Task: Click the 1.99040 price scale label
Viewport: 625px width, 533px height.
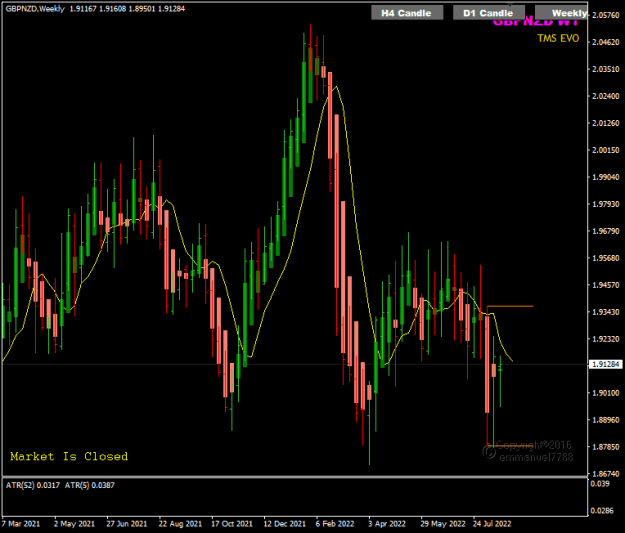Action: pos(606,177)
